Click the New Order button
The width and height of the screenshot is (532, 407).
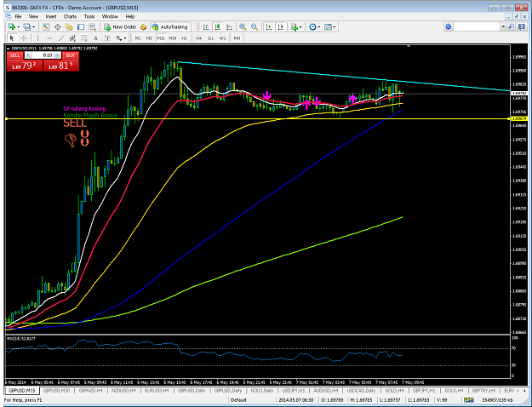point(120,26)
